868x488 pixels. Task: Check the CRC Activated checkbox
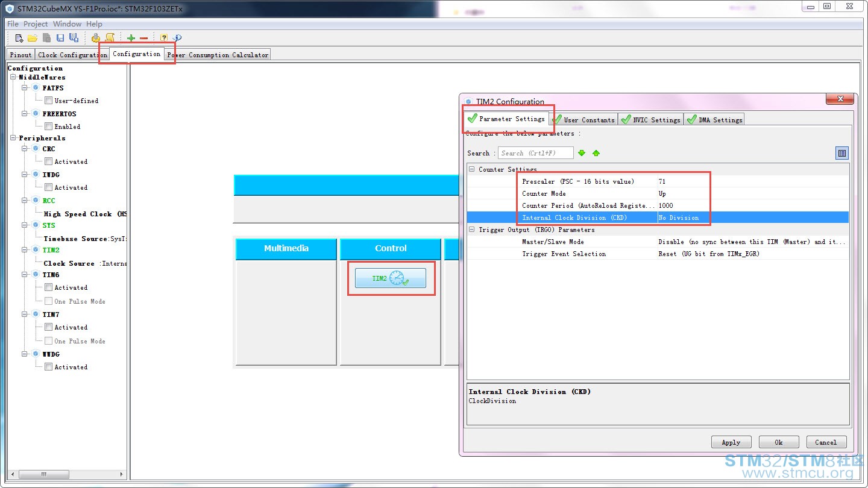tap(49, 161)
